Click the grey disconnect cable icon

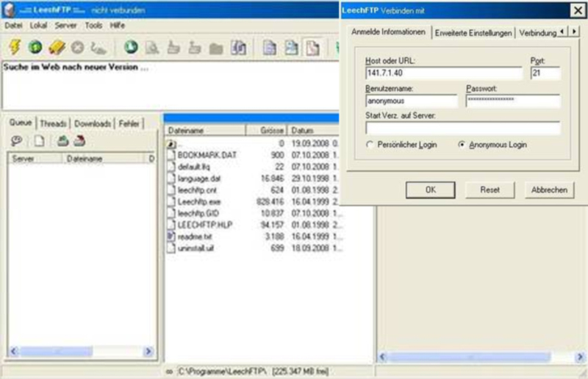98,48
